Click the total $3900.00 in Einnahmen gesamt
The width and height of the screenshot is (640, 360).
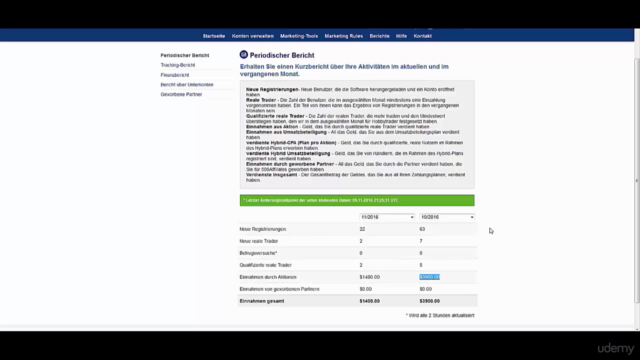coord(429,301)
